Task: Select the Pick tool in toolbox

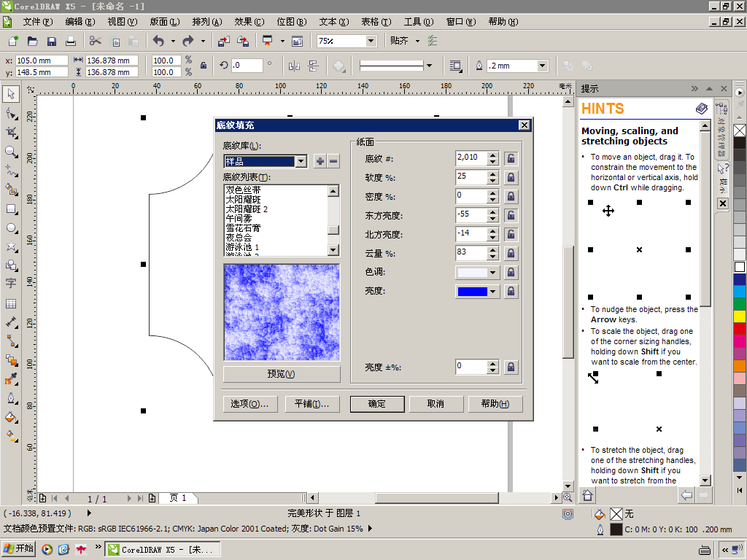Action: pos(11,93)
